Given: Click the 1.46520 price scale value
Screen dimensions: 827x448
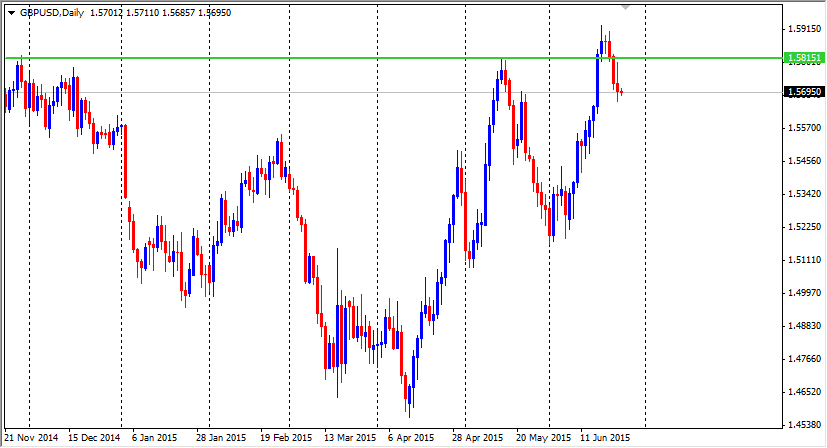Looking at the screenshot, I should pos(805,392).
